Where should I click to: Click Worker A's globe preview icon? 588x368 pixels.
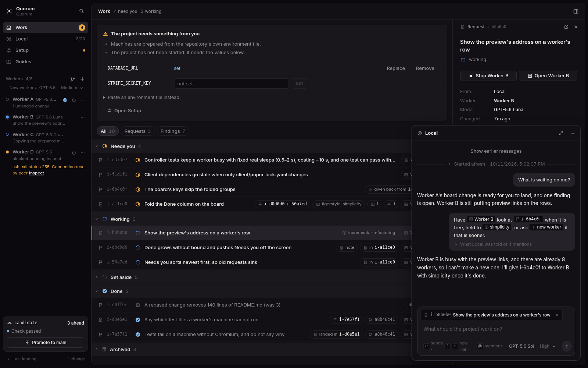pyautogui.click(x=65, y=100)
